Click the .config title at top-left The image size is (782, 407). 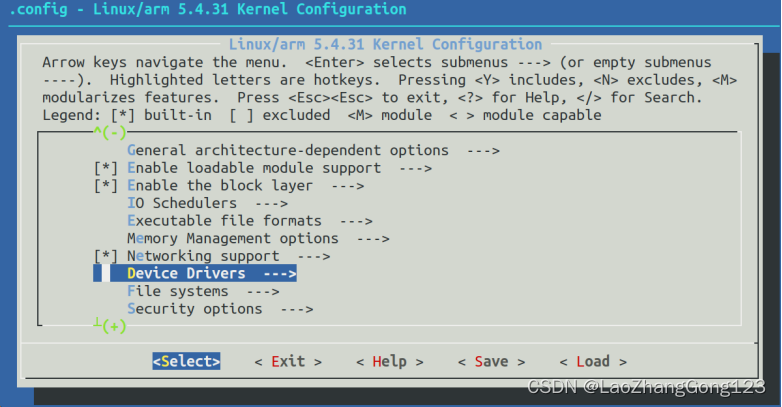[x=207, y=9]
